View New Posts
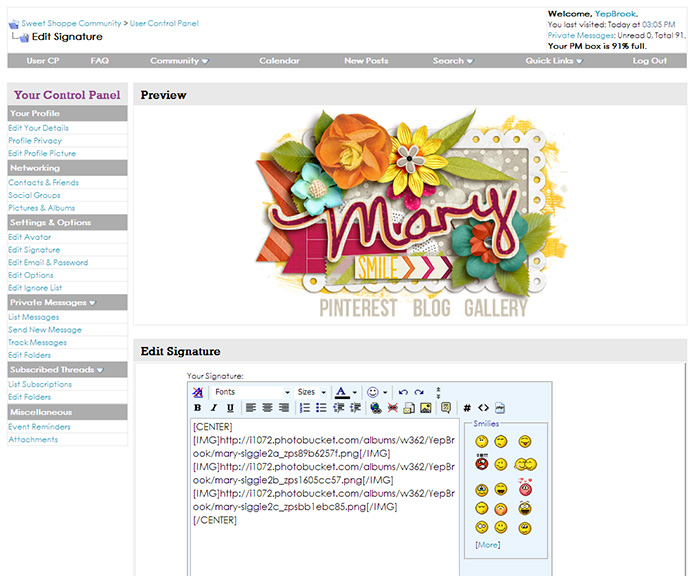Viewport: 700px width, 576px height. pos(366,61)
